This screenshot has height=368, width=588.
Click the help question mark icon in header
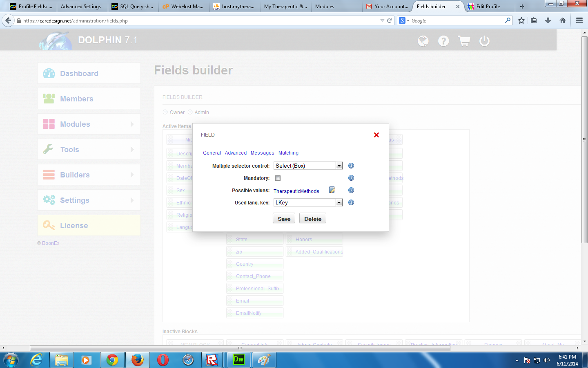(443, 41)
